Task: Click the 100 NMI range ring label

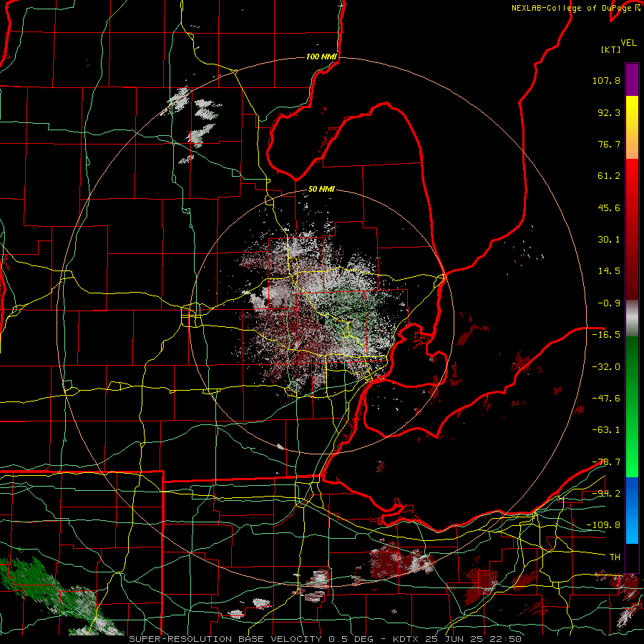Action: click(321, 57)
